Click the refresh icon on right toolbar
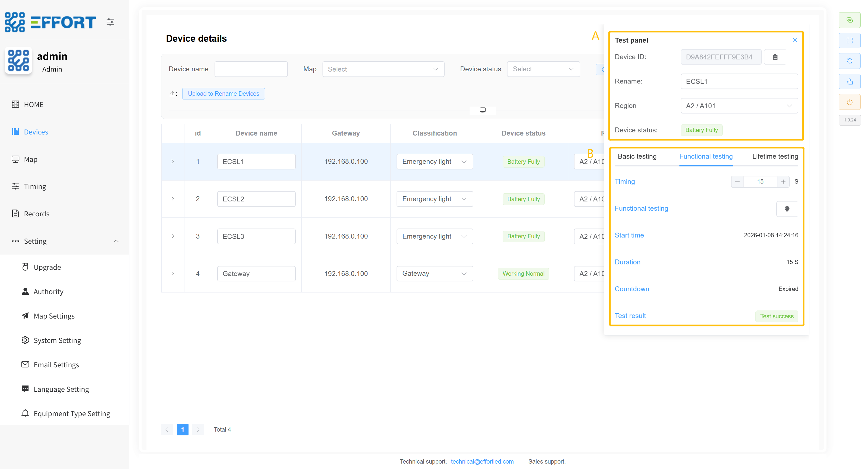 click(850, 61)
